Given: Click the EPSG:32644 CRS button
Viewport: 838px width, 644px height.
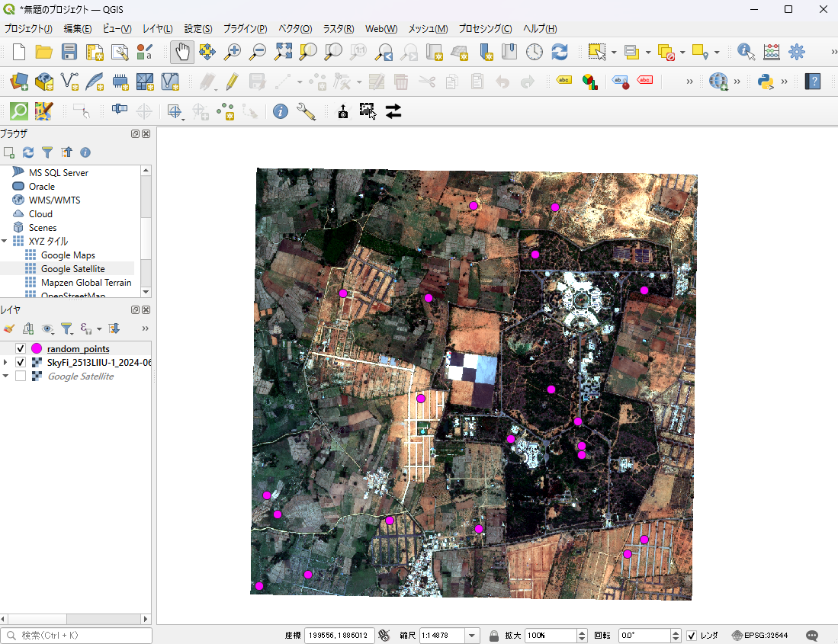Looking at the screenshot, I should 759,636.
